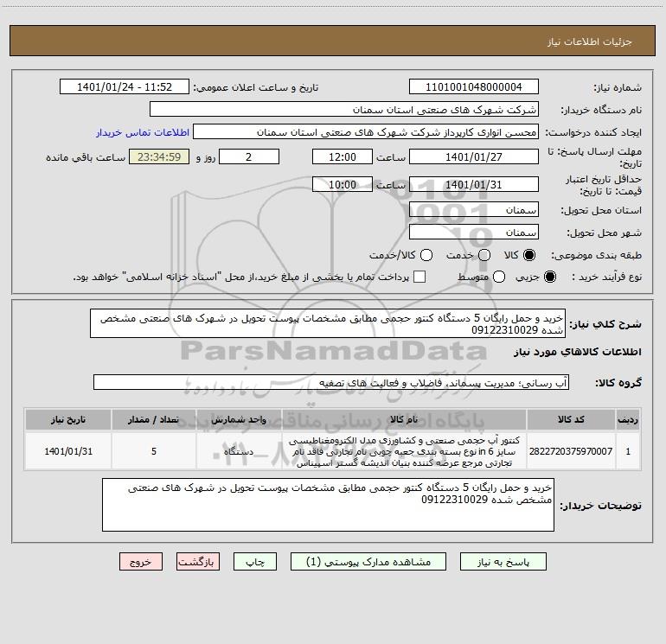Screen dimensions: 666x644
Task: Click the table date cell 1401/01/31
Action: pos(68,451)
